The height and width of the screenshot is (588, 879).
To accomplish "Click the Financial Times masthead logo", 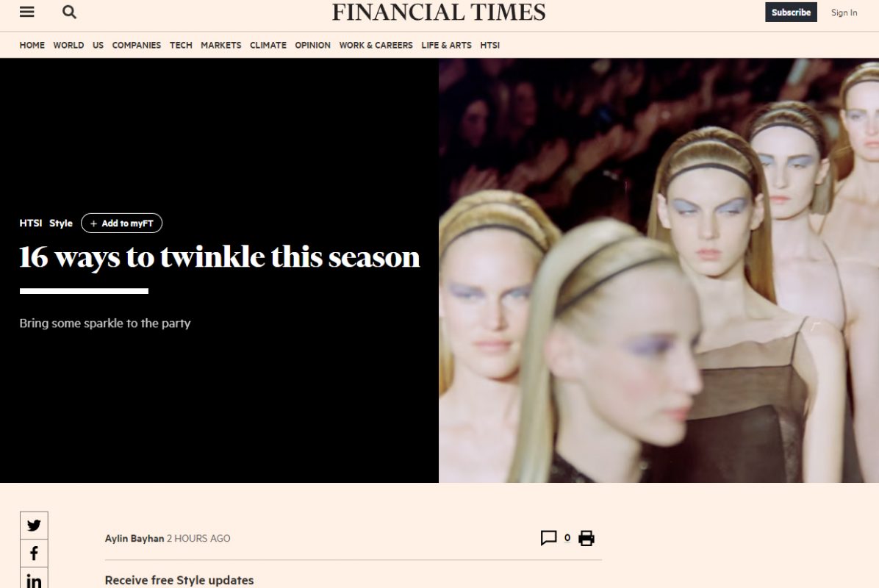I will (x=439, y=12).
